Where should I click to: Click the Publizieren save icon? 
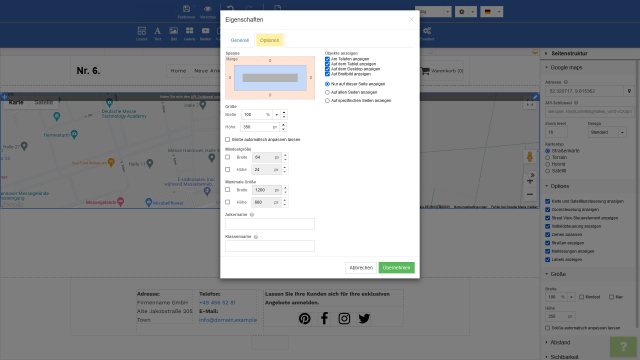click(x=186, y=9)
